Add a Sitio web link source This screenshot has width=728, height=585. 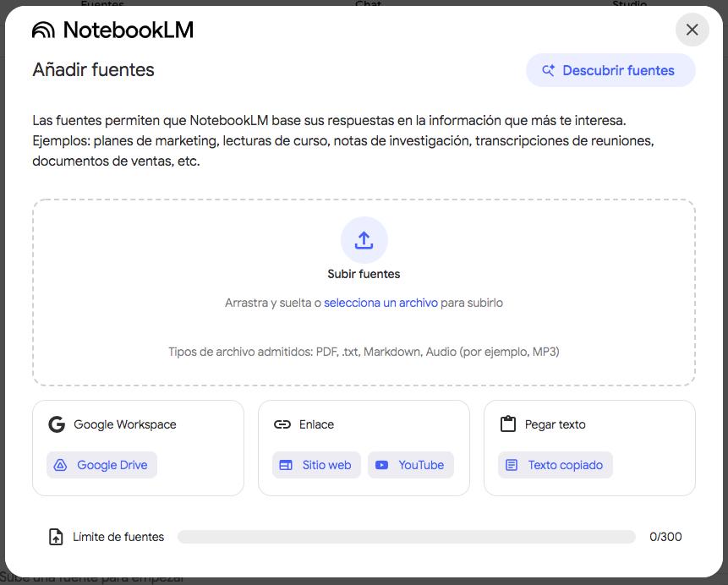(316, 465)
